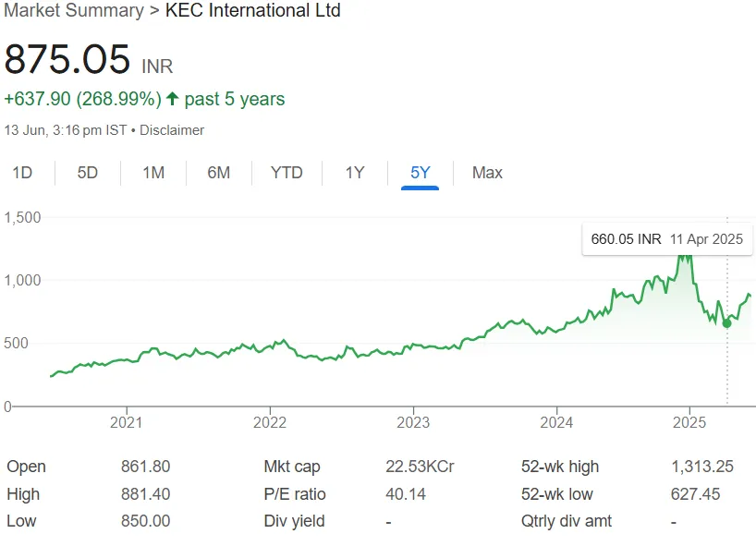Click the Div yield label
756x546 pixels.
pos(294,521)
